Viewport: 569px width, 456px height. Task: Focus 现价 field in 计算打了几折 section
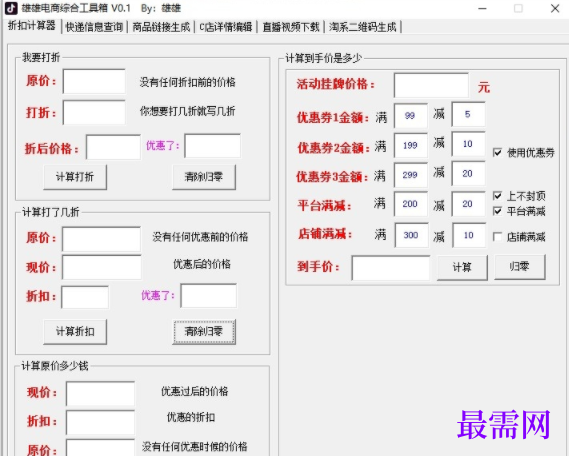click(102, 267)
